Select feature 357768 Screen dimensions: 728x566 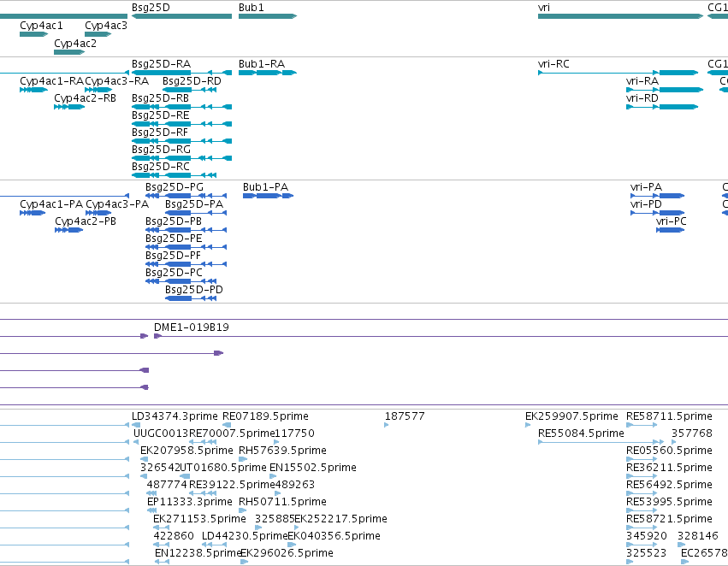pyautogui.click(x=674, y=442)
